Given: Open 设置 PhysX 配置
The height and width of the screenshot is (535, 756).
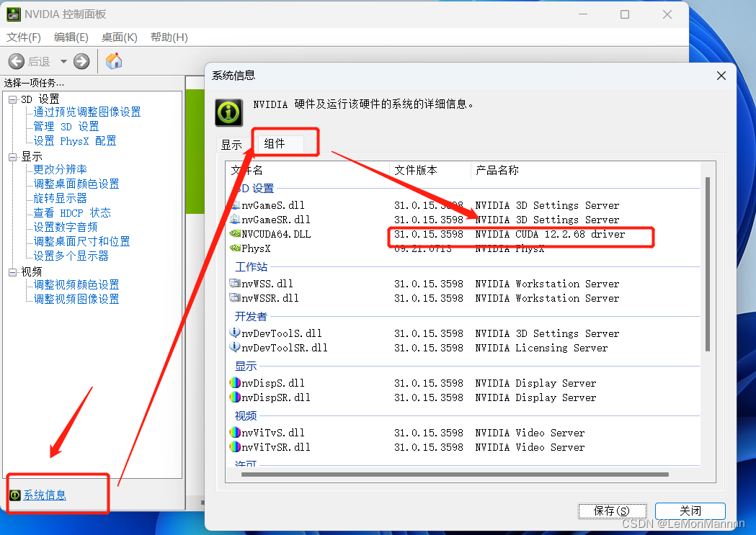Looking at the screenshot, I should (75, 141).
